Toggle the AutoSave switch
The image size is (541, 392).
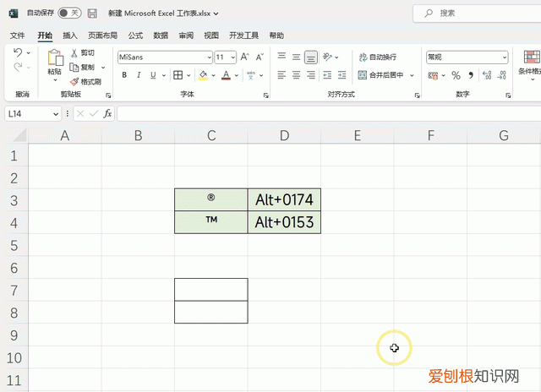[x=69, y=14]
